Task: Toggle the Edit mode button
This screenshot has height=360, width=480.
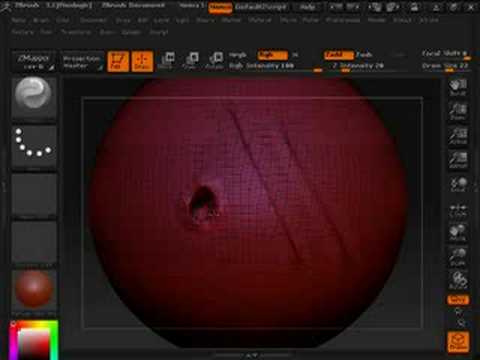Action: [x=118, y=61]
